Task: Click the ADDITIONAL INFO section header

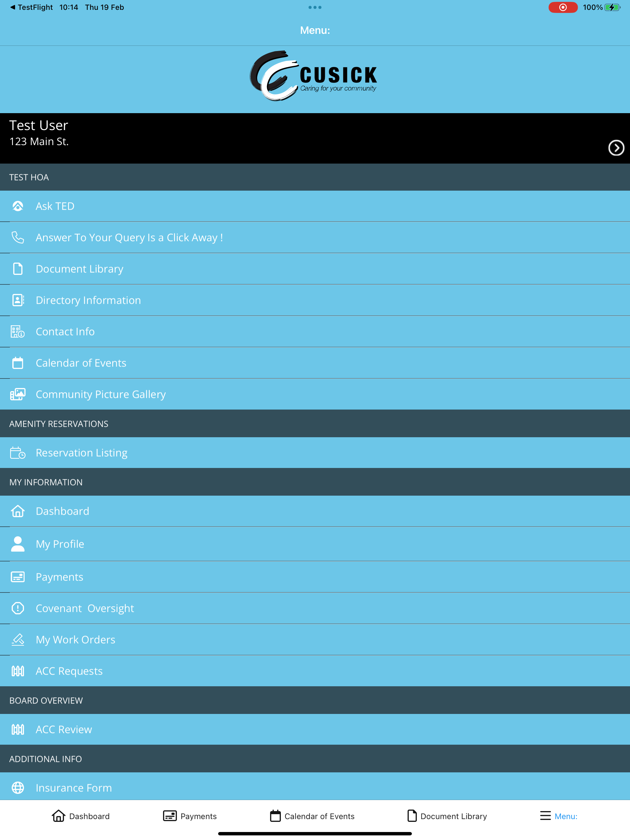Action: [x=315, y=759]
